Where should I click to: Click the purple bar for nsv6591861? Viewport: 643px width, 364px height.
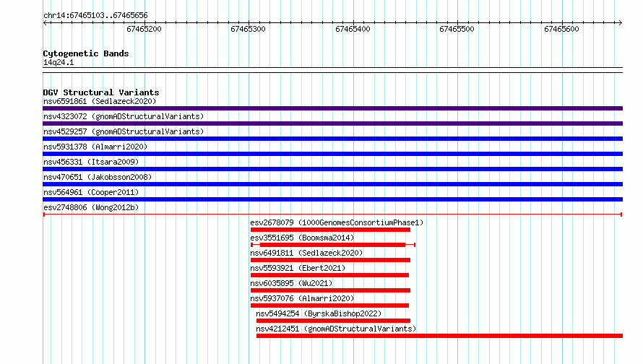click(332, 108)
